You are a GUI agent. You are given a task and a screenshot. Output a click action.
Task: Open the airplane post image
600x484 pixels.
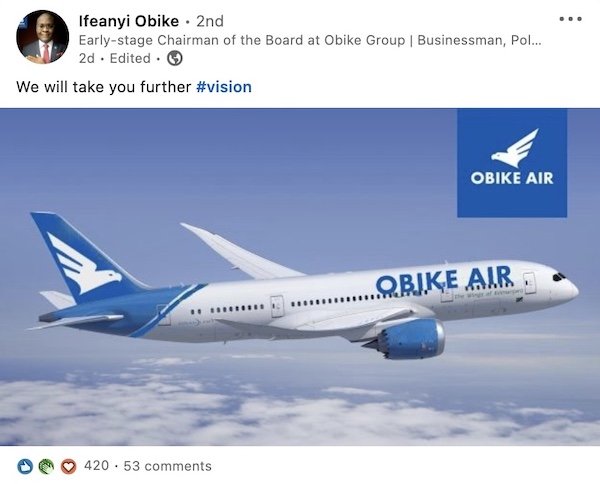coord(300,277)
